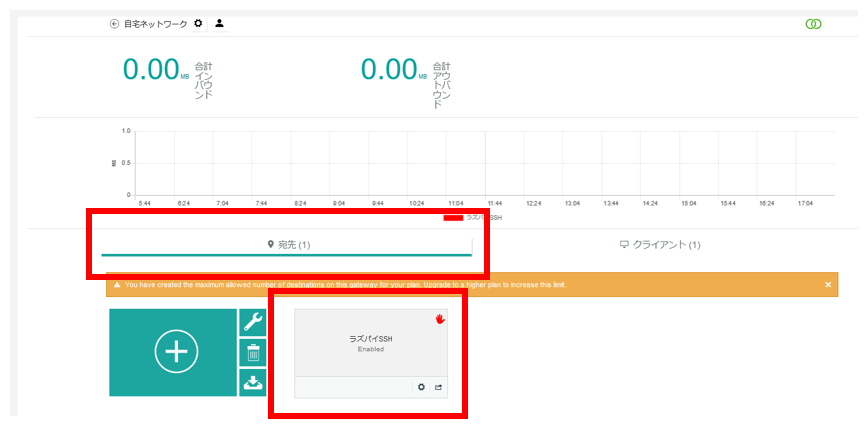Toggle the ラズパイSSH red legend swatch
Viewport: 866px width, 439px height.
(x=453, y=218)
